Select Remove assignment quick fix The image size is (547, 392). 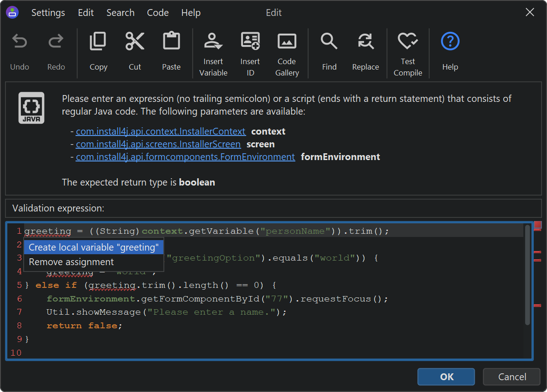[x=71, y=262]
